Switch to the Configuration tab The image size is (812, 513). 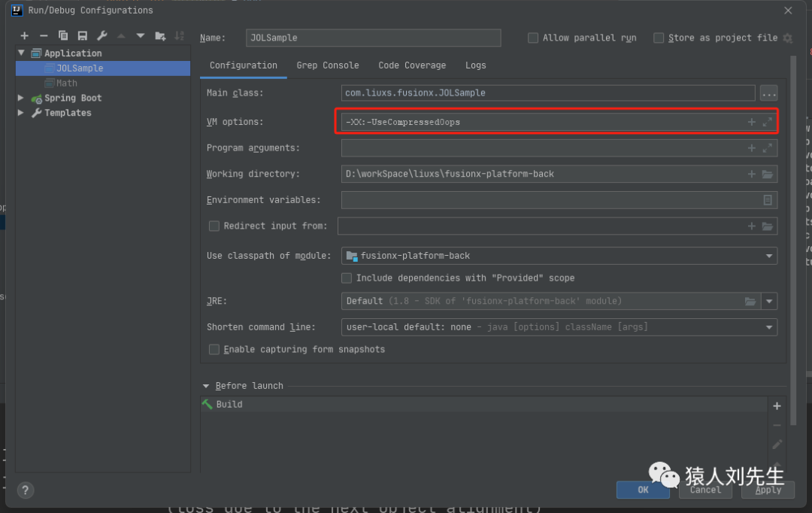pyautogui.click(x=244, y=65)
